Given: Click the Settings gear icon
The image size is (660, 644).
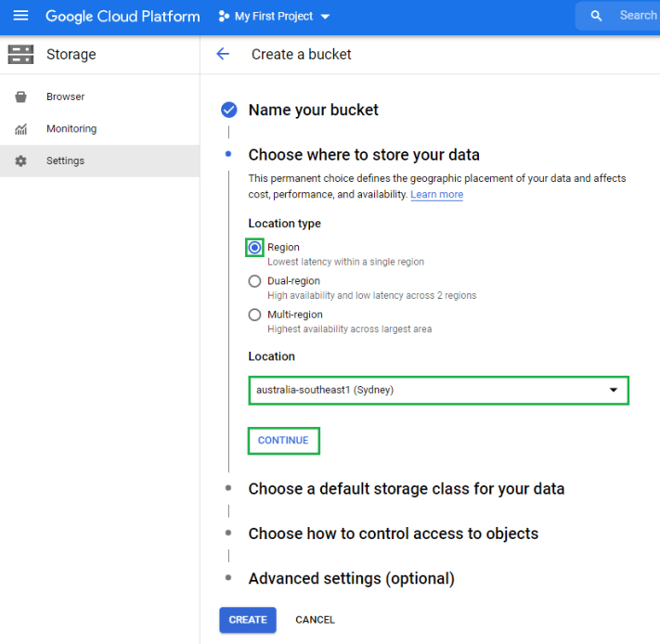Looking at the screenshot, I should tap(20, 161).
